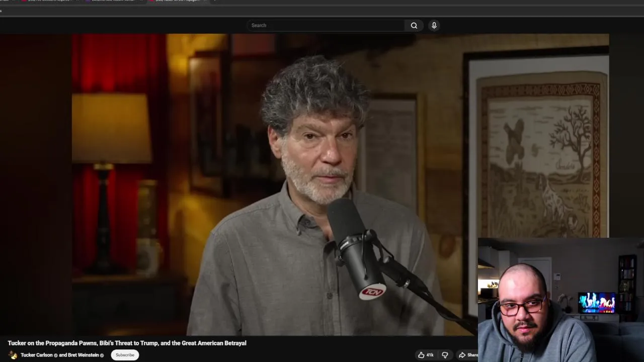Like the video with thumbs-up 41k
Screen dimensions: 644x362
click(x=426, y=355)
